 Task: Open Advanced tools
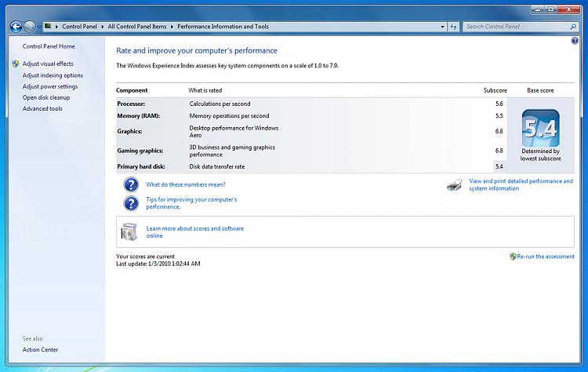point(42,108)
